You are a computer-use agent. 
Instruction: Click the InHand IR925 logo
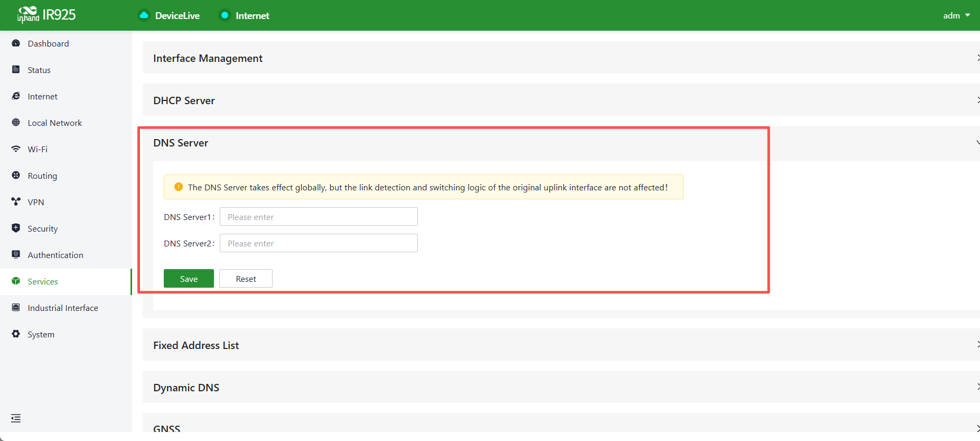(46, 15)
